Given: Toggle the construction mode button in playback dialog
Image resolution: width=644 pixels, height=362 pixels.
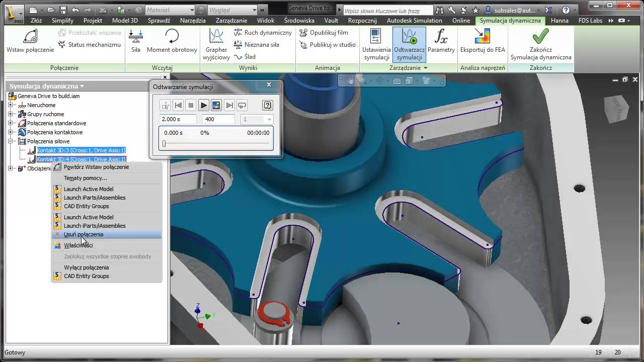Looking at the screenshot, I should [165, 105].
